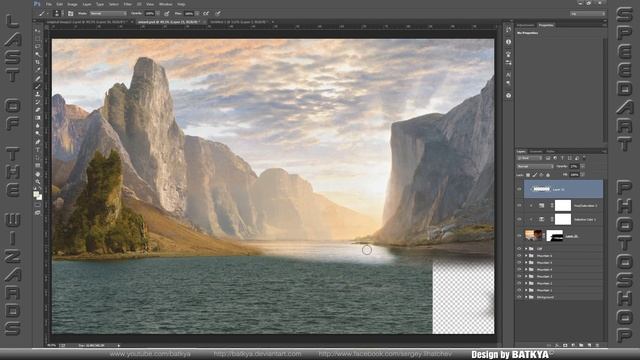Screen dimensions: 640x360
Task: Open layer Fill dropdown in Layers panel
Action: click(582, 175)
